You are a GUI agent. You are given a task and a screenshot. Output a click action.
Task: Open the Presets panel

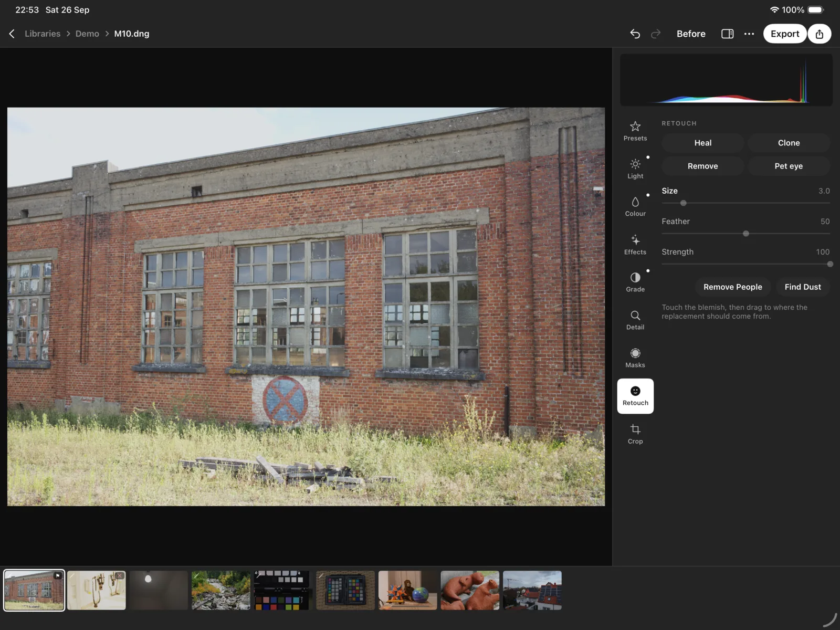coord(635,131)
